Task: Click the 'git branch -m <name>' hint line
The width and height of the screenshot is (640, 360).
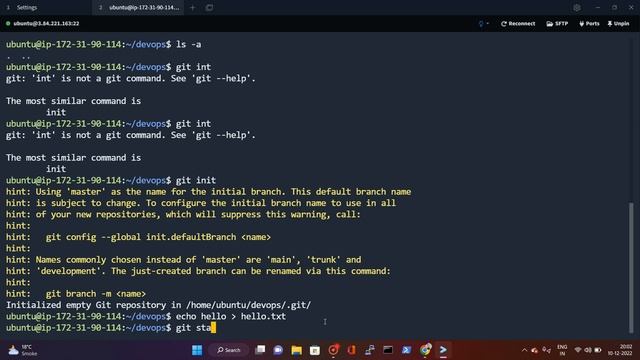Action: [76, 293]
